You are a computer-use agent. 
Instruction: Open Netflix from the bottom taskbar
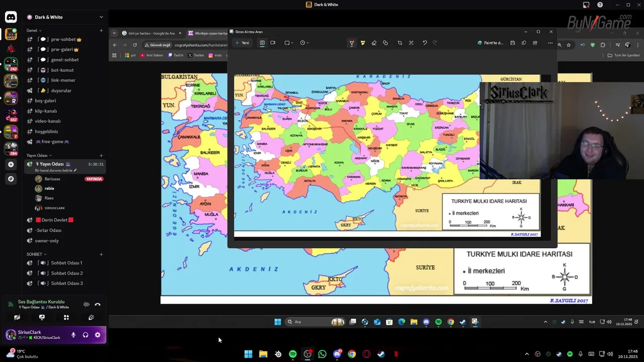(x=396, y=354)
